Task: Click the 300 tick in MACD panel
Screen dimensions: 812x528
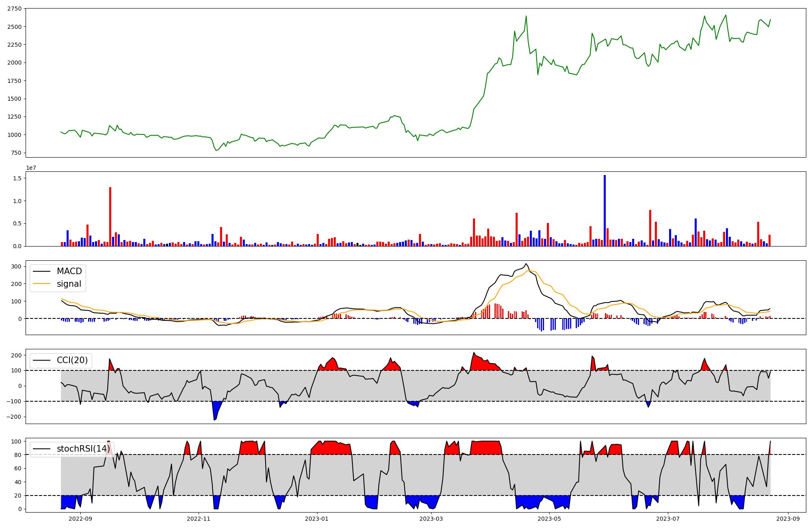Action: tap(16, 266)
